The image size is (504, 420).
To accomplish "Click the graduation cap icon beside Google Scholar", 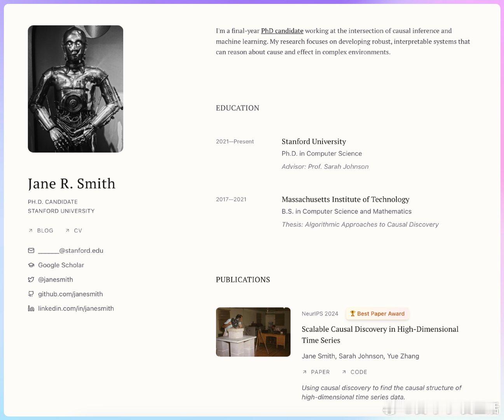I will tap(31, 265).
